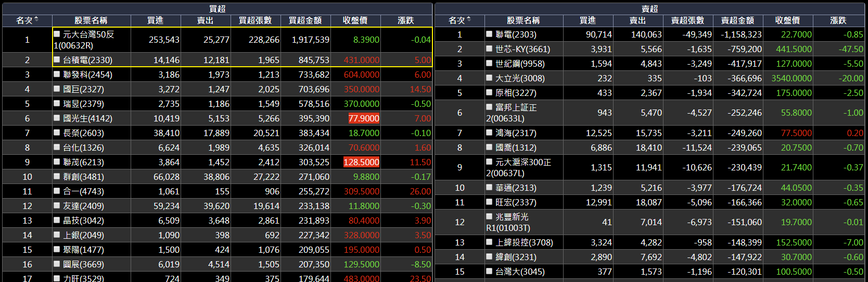Select the 台灣大(3045) checkbox

[x=489, y=272]
